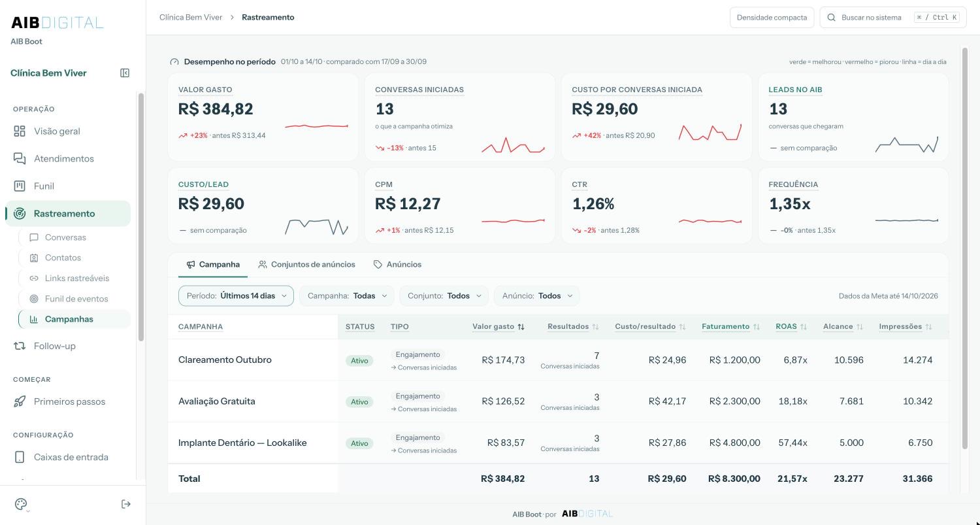
Task: Select Rastreamento in the sidebar
Action: [x=68, y=214]
